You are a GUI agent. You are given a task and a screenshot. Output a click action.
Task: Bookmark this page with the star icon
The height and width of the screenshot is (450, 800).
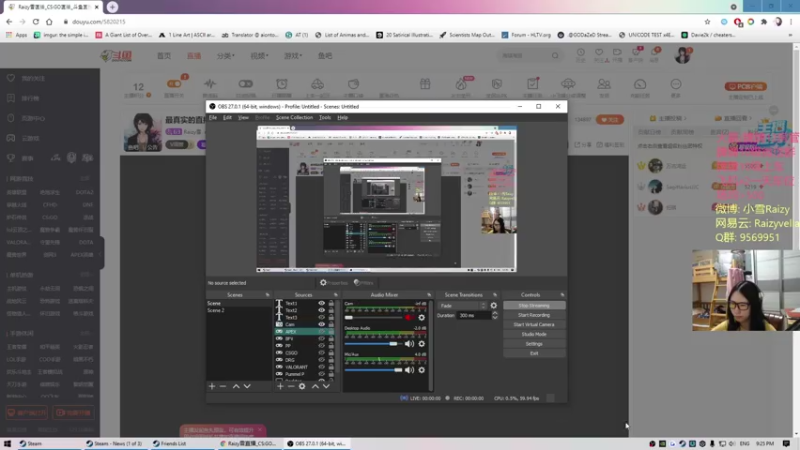click(707, 22)
